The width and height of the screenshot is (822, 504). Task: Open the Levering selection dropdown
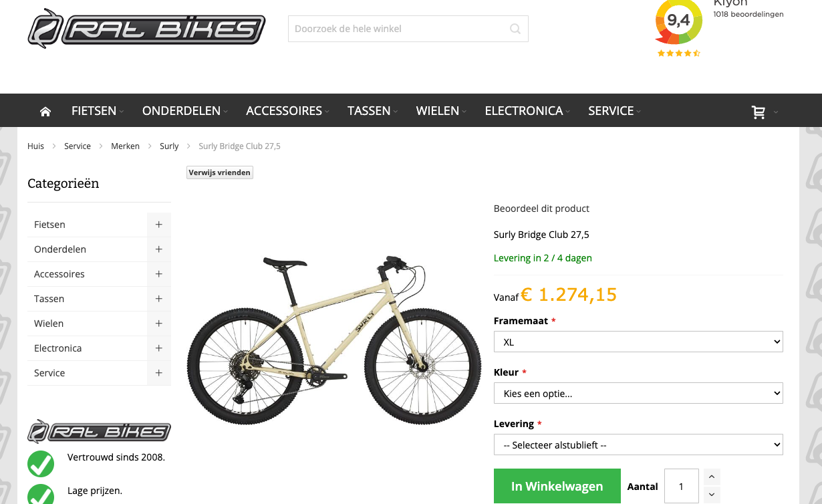pyautogui.click(x=638, y=445)
